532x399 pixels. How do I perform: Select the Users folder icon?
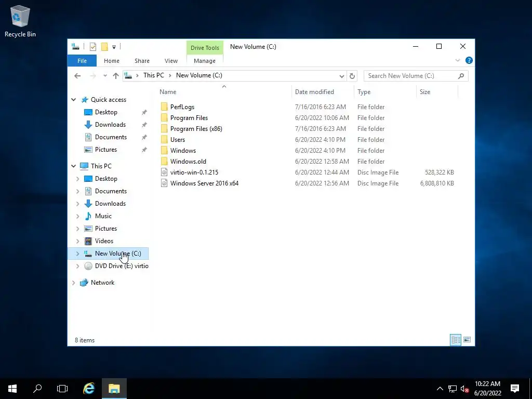[164, 139]
